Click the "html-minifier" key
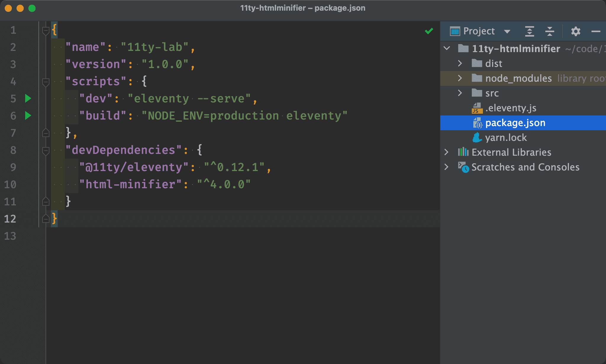The height and width of the screenshot is (364, 606). point(130,184)
